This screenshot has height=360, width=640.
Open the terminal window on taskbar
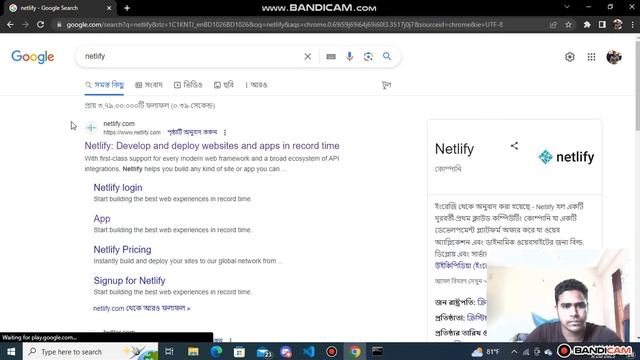point(378,351)
